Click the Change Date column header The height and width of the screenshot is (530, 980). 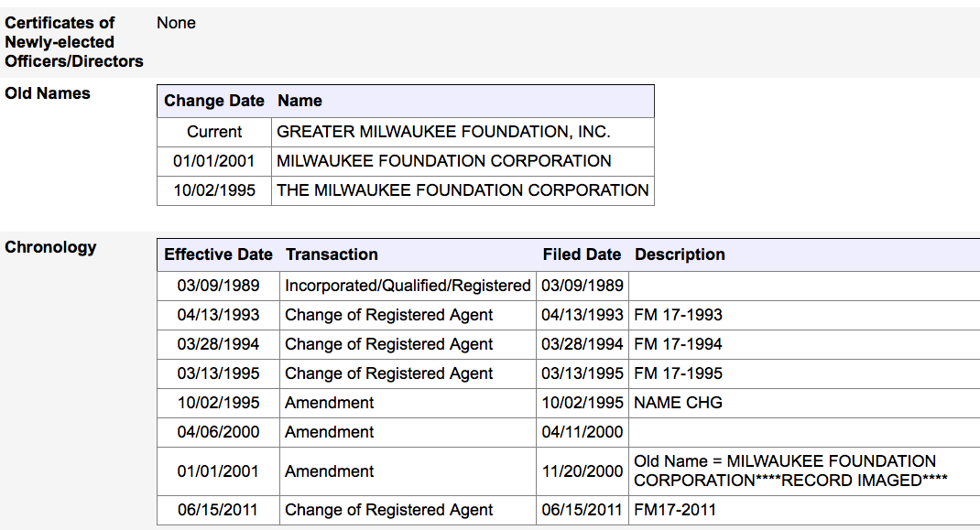coord(214,101)
